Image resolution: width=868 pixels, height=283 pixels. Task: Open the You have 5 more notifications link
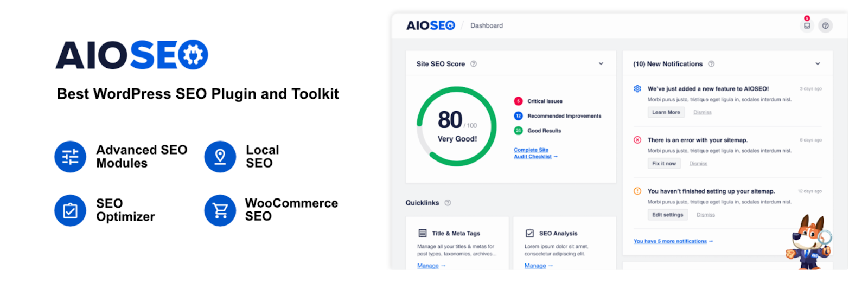673,241
